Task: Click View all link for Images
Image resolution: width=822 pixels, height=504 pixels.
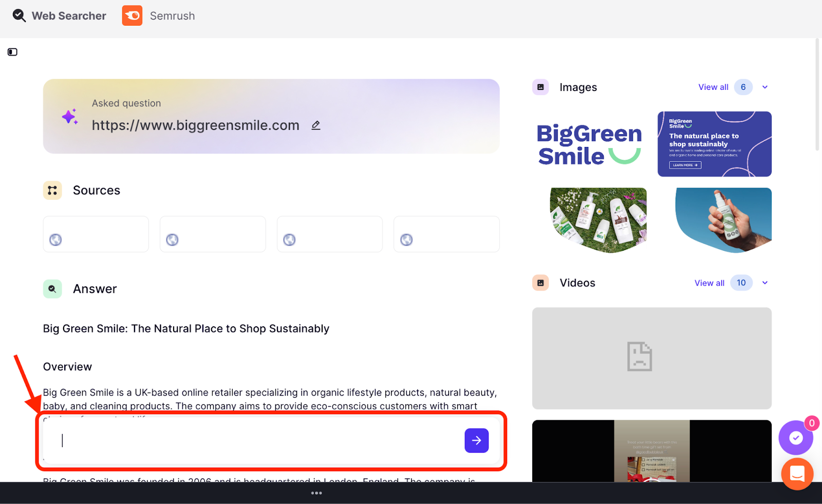Action: (x=713, y=87)
